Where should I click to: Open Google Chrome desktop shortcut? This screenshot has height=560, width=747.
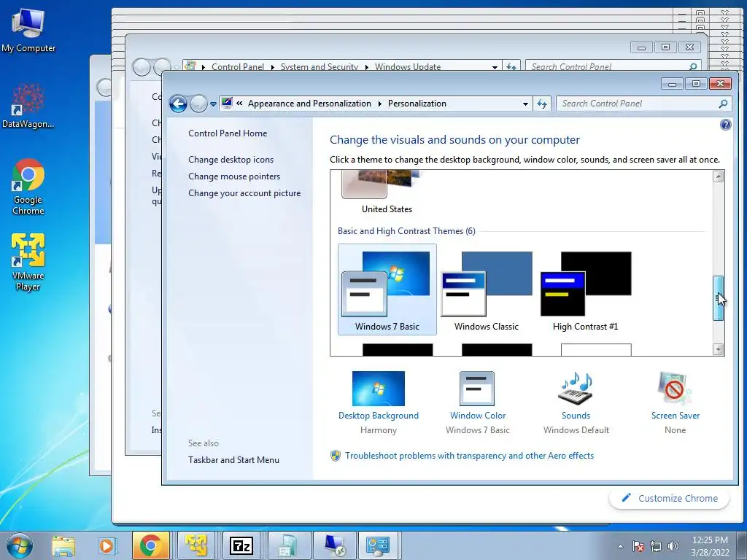[x=28, y=187]
